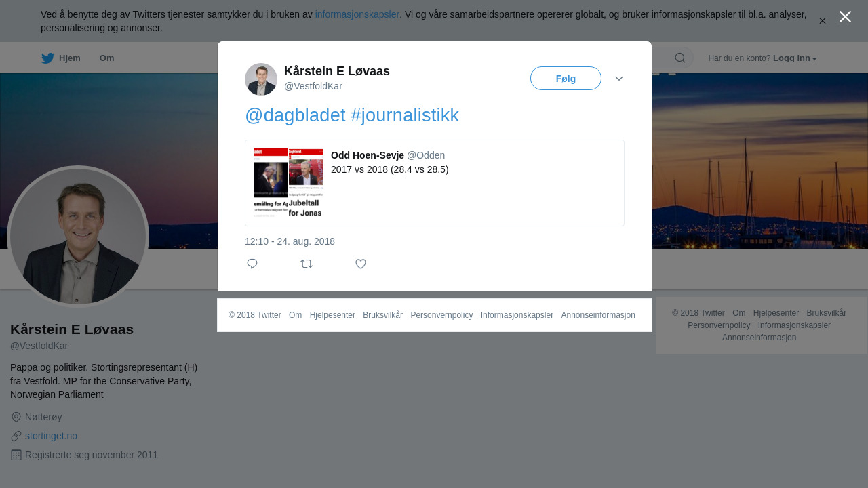Open Kårstein's avatar in tweet header
This screenshot has height=488, width=868.
(261, 79)
